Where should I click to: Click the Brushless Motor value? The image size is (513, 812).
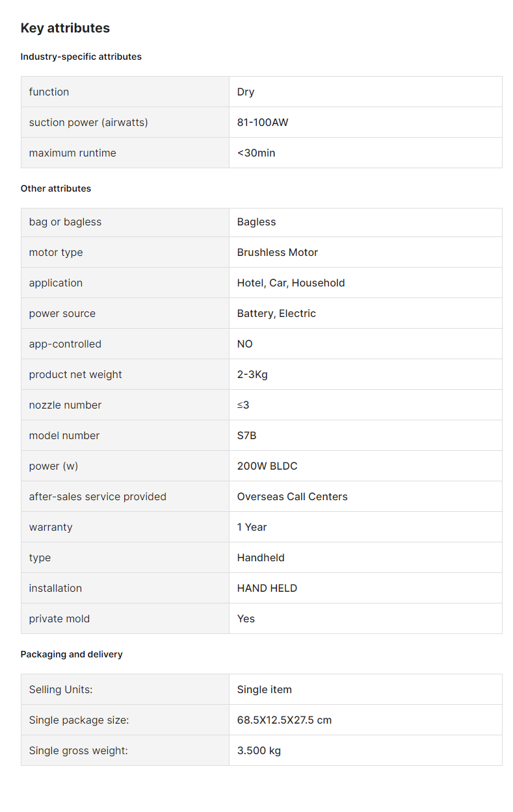[x=278, y=252]
